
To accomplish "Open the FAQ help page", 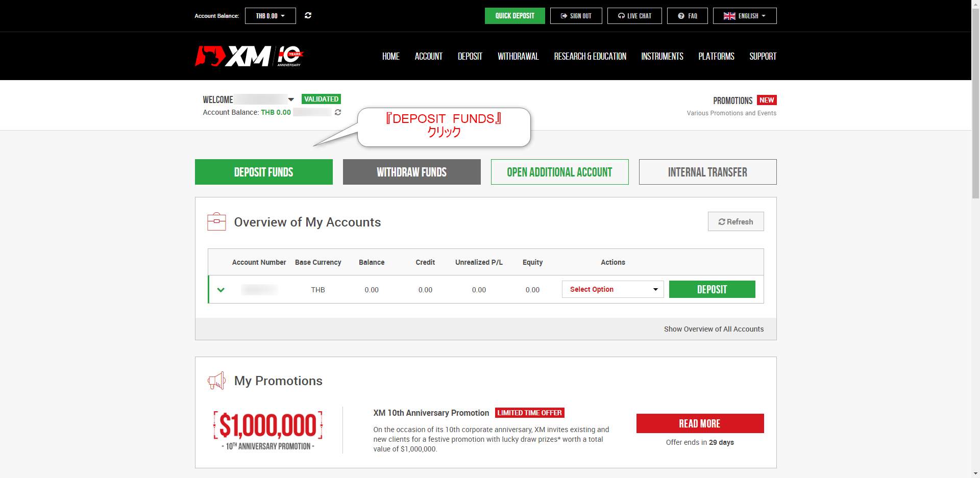I will pyautogui.click(x=688, y=16).
